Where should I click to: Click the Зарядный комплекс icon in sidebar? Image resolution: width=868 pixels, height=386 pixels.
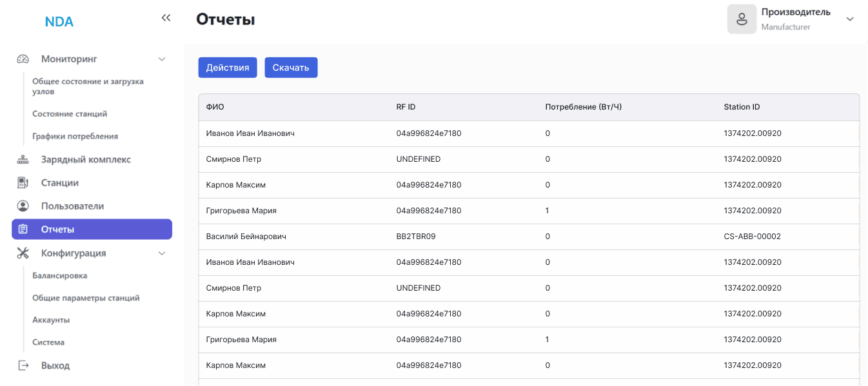pyautogui.click(x=23, y=160)
